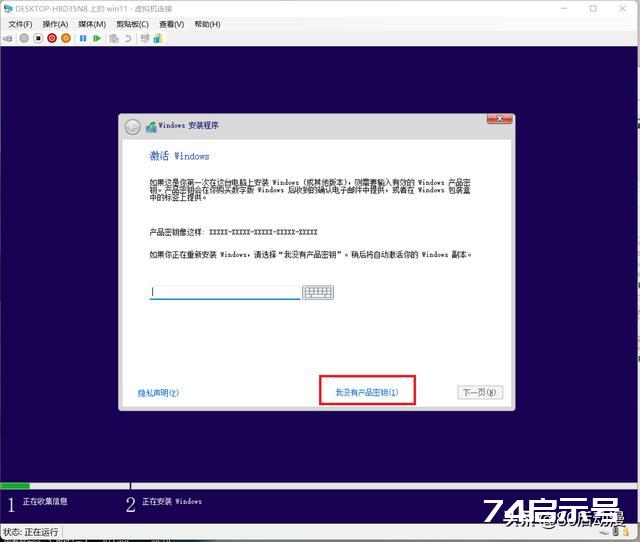Click the Share/USB toolbar icon
The width and height of the screenshot is (640, 542).
pyautogui.click(x=158, y=38)
